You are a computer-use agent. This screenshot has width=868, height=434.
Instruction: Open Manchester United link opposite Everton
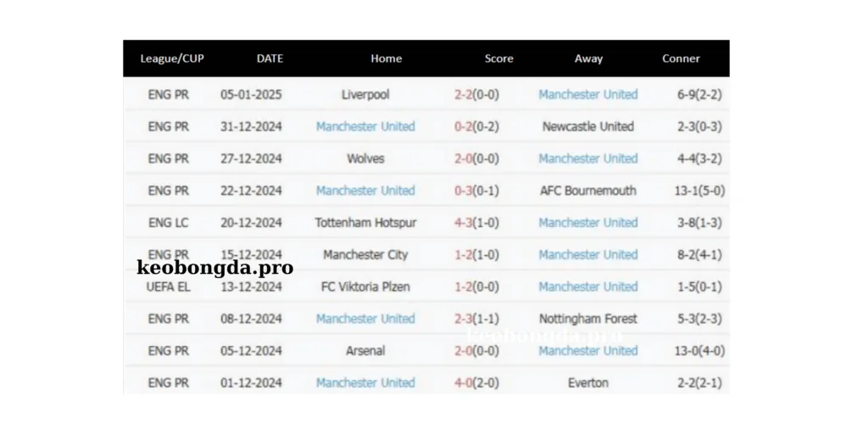(365, 383)
